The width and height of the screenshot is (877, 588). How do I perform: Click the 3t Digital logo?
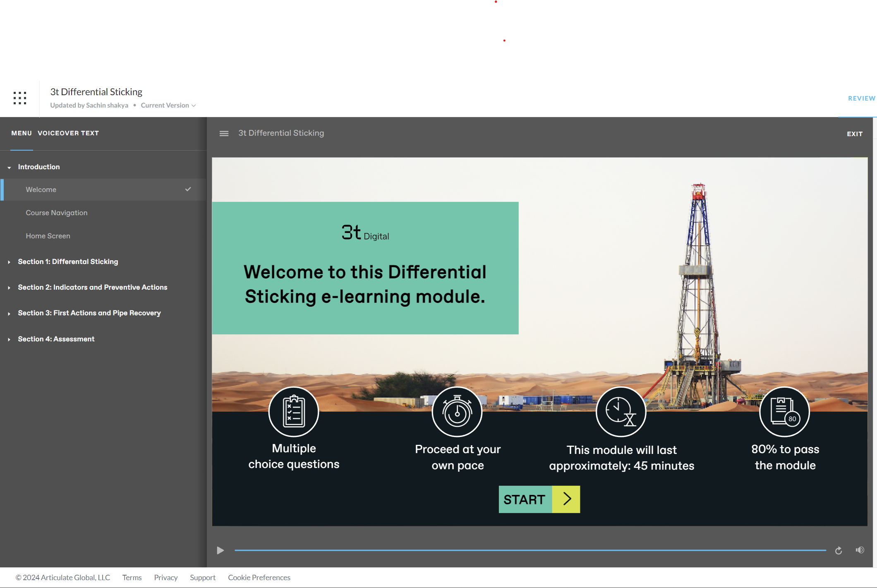[x=365, y=233]
